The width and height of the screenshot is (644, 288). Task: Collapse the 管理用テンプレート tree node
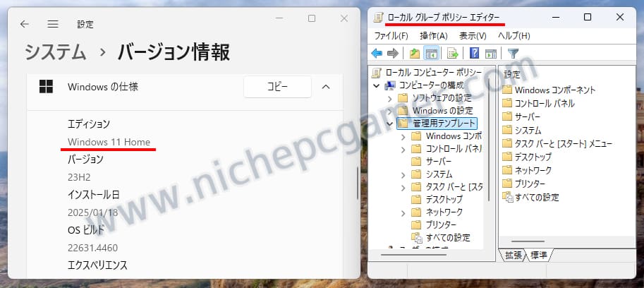click(390, 124)
